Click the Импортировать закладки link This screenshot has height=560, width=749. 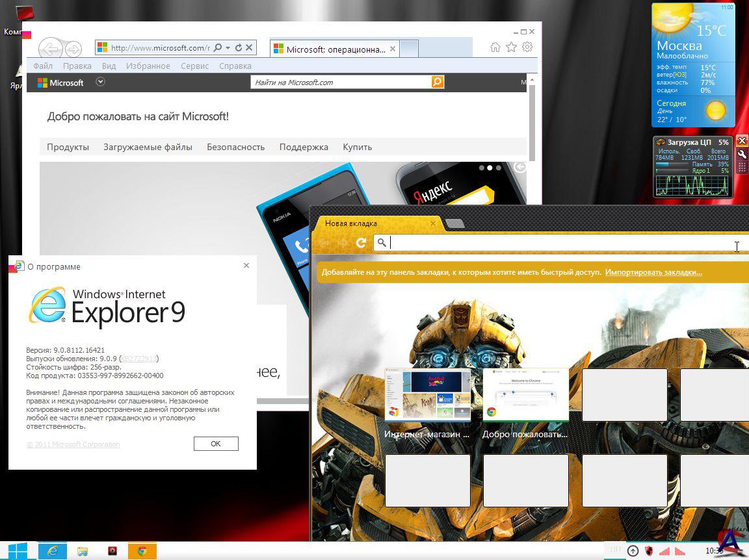coord(653,272)
